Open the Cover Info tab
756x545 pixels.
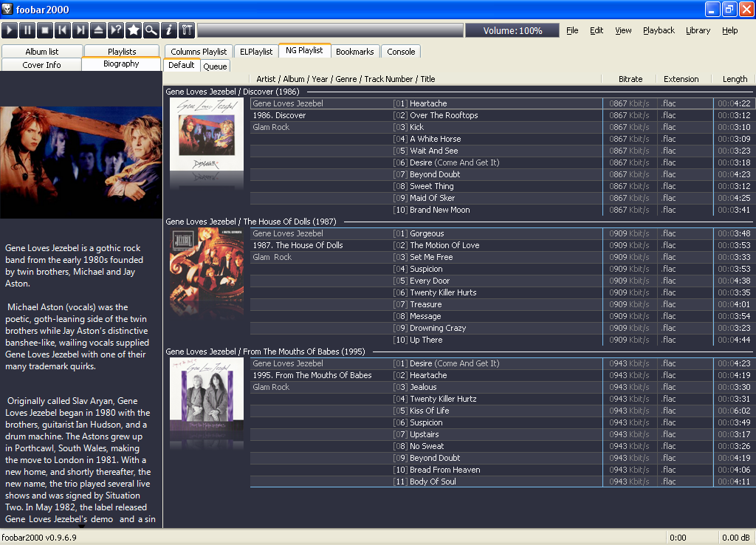(41, 65)
